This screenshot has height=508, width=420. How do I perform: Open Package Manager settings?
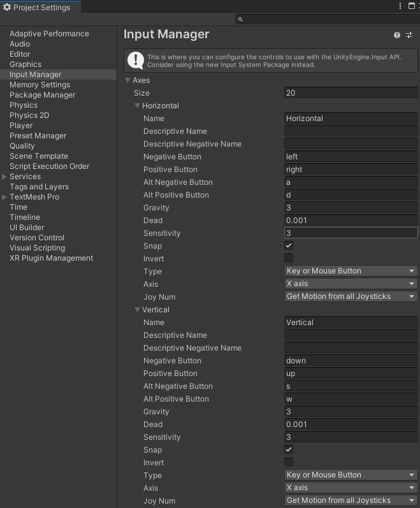[43, 95]
